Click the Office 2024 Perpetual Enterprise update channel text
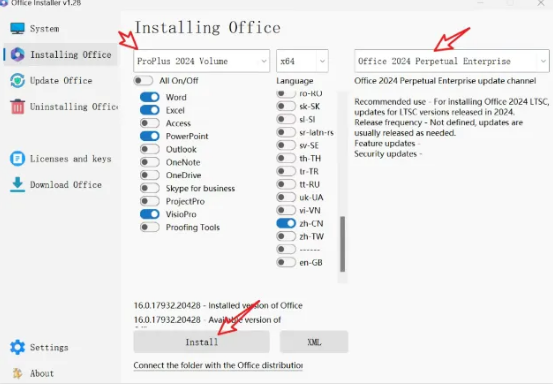 (x=445, y=81)
